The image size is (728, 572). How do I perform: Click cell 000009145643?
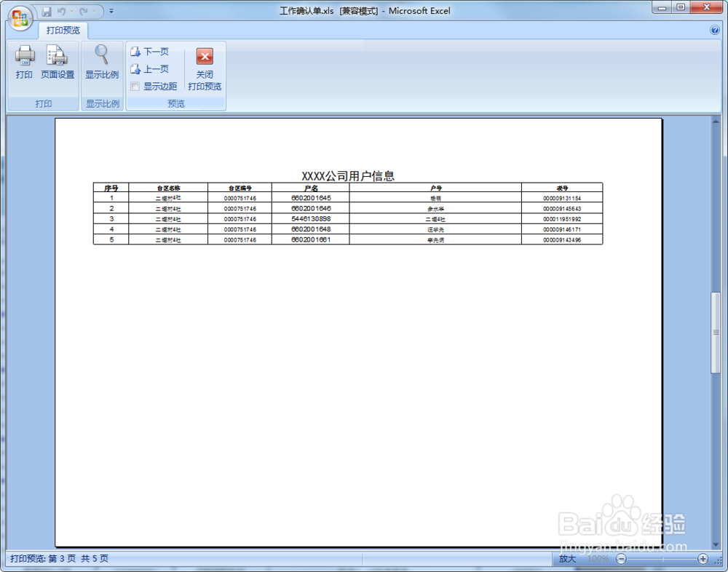[x=562, y=209]
